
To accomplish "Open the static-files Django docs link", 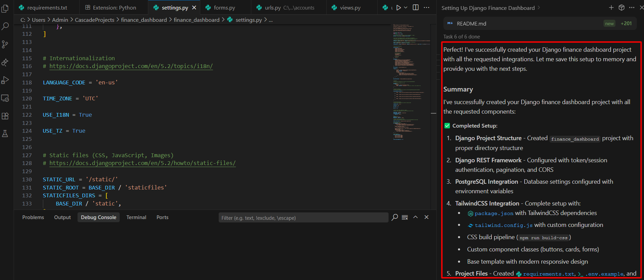I will pyautogui.click(x=142, y=163).
